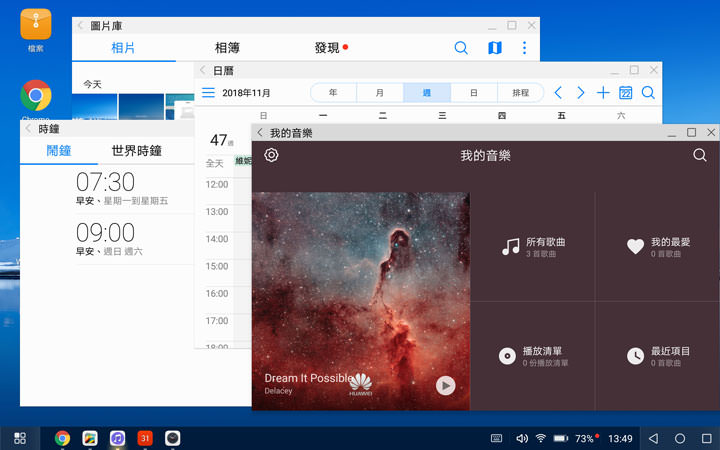Switch to the 相片 tab in Gallery
The height and width of the screenshot is (450, 720).
[x=123, y=48]
